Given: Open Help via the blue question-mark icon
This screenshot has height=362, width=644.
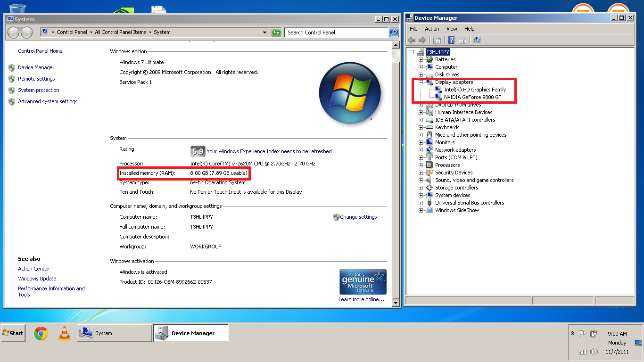Looking at the screenshot, I should tap(452, 41).
